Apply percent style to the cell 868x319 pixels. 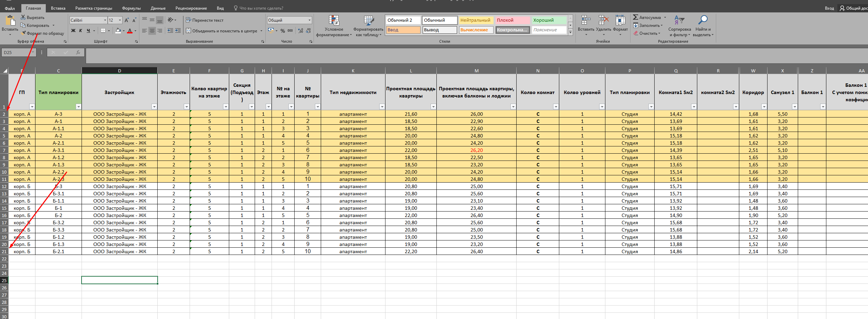(x=283, y=31)
